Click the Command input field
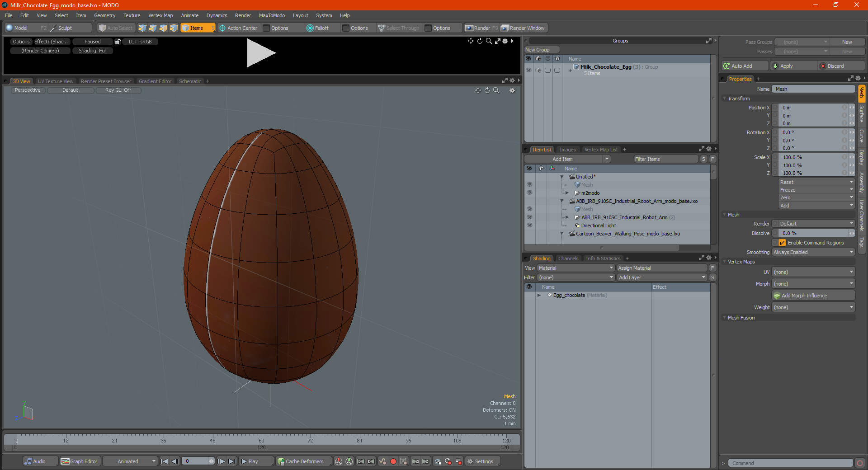 [790, 463]
